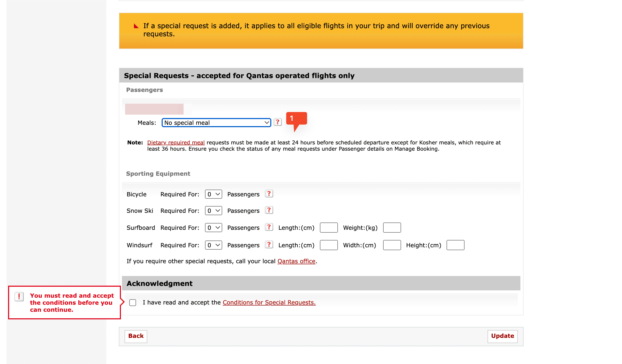Image resolution: width=622 pixels, height=364 pixels.
Task: Open the Snow Ski help question-mark icon
Action: 269,210
